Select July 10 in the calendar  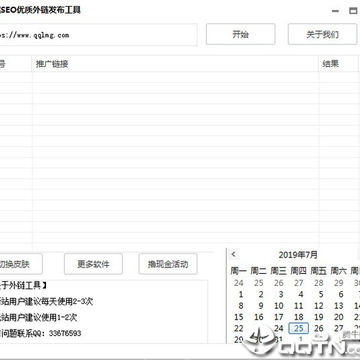click(279, 306)
